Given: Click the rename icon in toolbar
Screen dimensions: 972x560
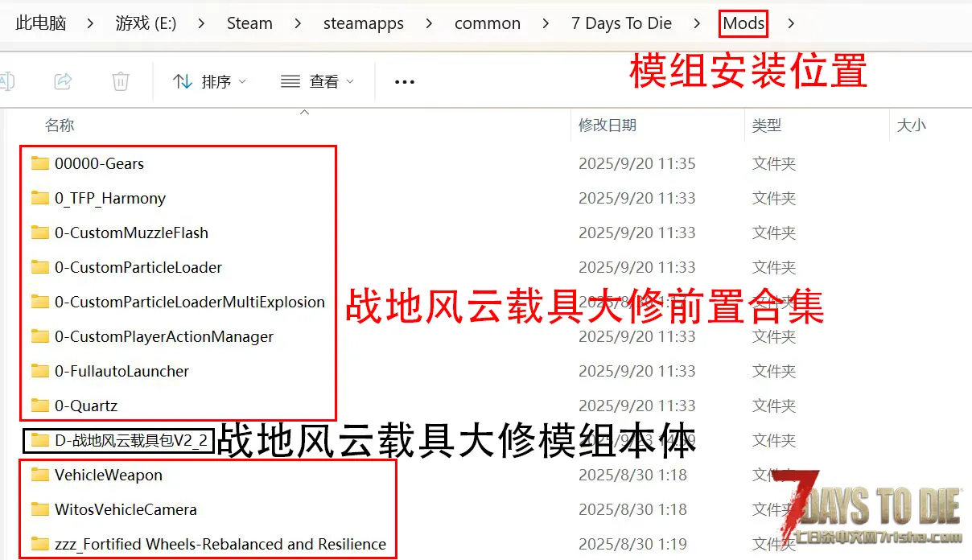Looking at the screenshot, I should tap(6, 81).
